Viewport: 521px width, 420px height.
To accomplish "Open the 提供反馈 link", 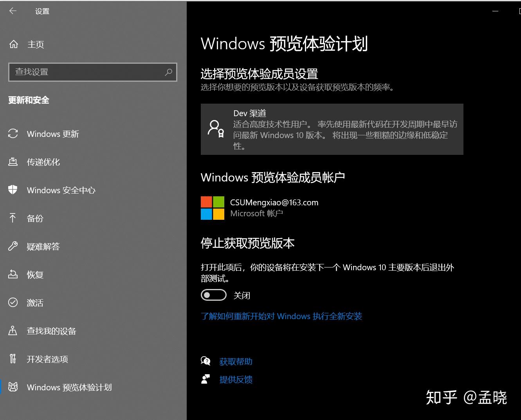I will (x=236, y=379).
